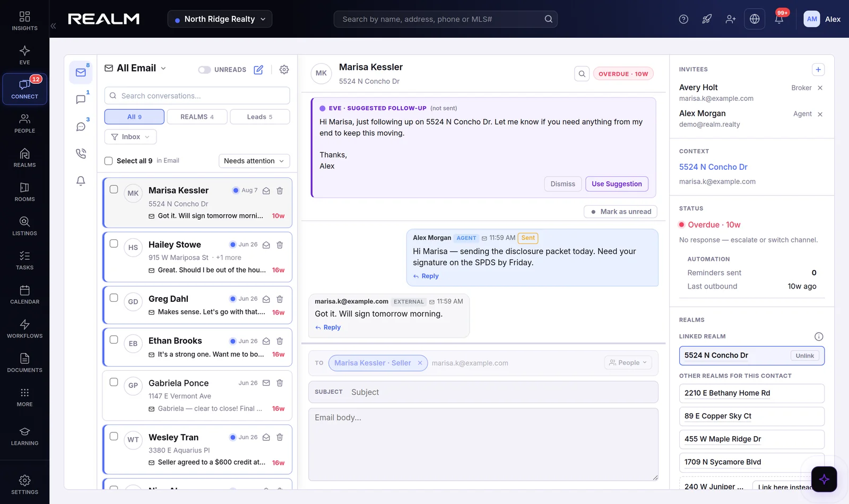
Task: Unlink the 5524 N Concho Dr realm
Action: point(804,356)
